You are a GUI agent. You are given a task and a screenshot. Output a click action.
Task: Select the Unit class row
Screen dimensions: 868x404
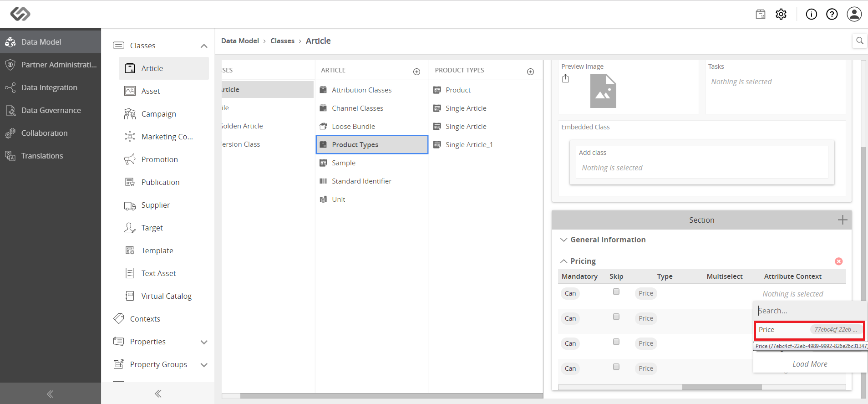(x=372, y=199)
